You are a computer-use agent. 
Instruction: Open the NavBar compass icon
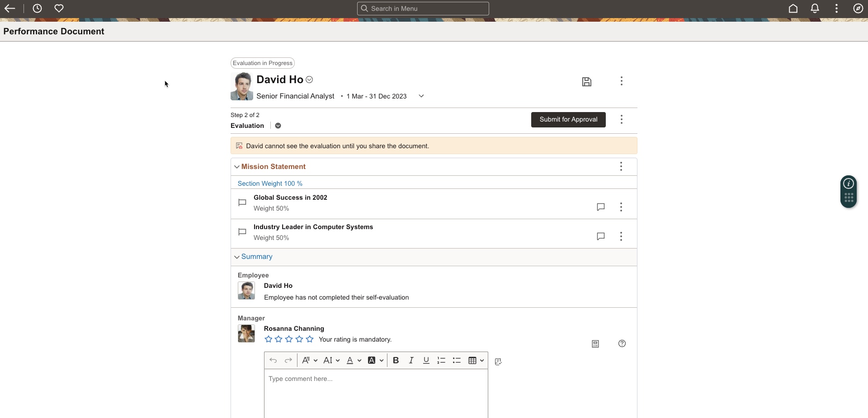(x=858, y=9)
